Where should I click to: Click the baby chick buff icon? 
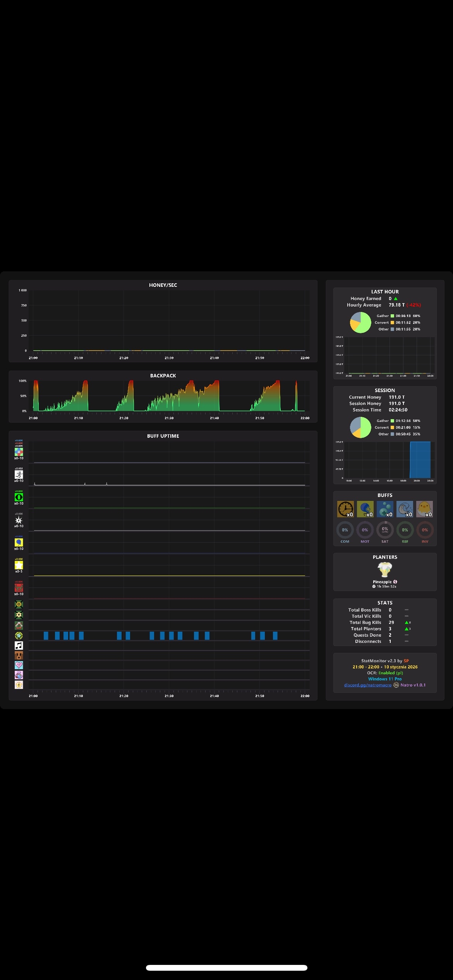(x=424, y=509)
